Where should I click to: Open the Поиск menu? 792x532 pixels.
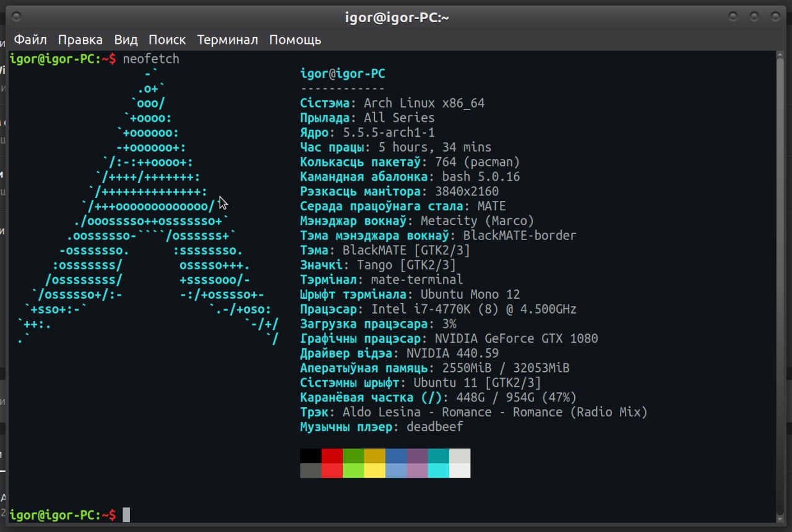click(x=167, y=40)
